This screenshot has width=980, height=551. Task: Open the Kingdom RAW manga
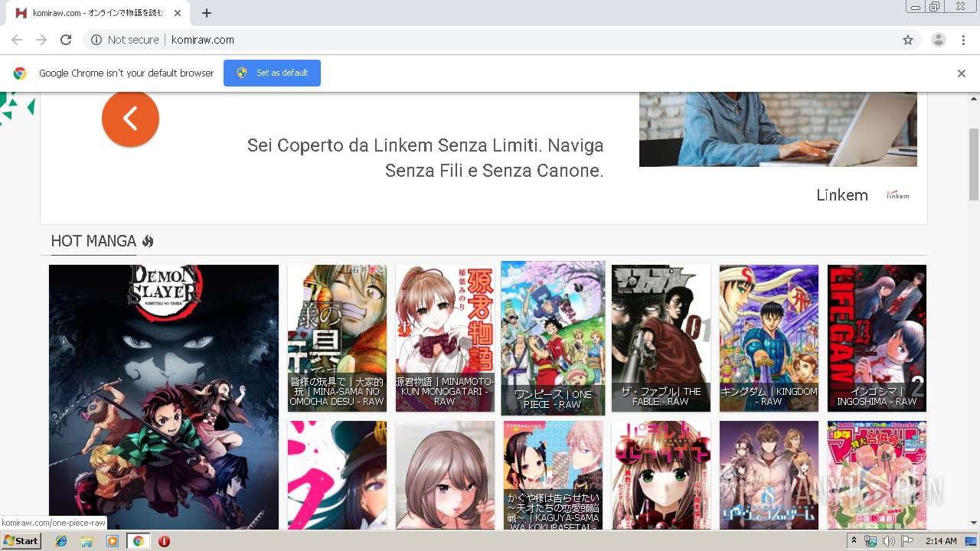[769, 338]
